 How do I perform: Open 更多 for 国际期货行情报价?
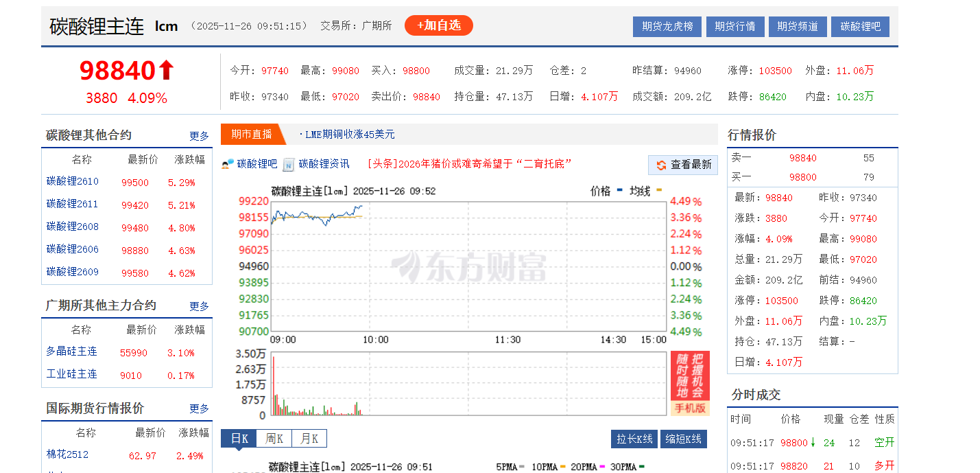pos(200,408)
